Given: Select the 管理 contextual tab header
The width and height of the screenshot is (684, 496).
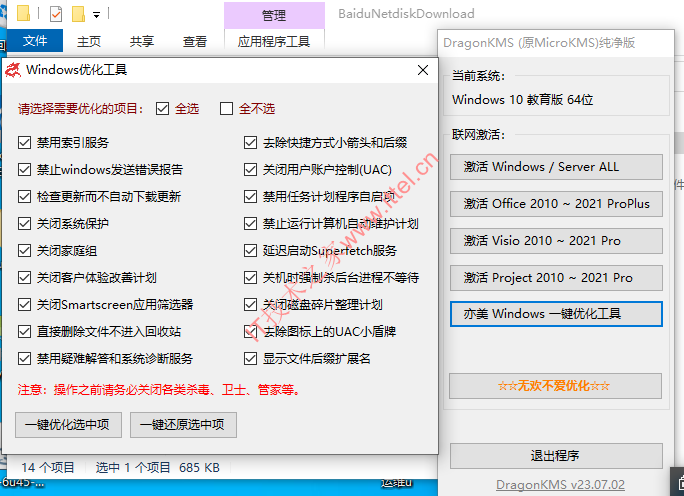Looking at the screenshot, I should coord(274,16).
